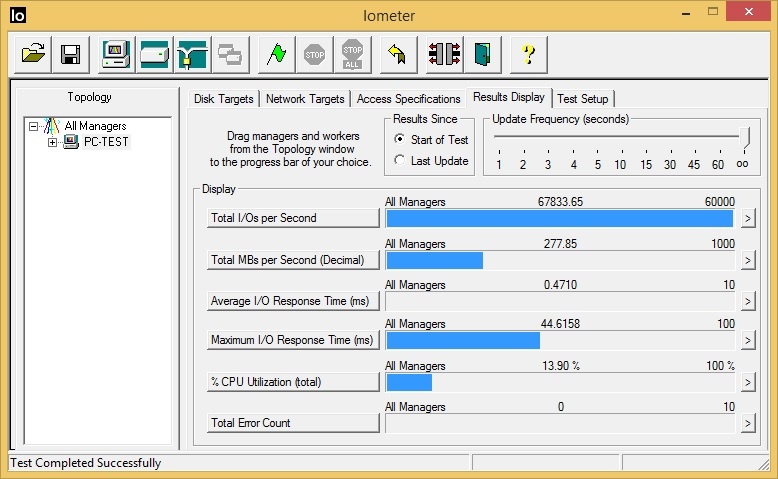Click the Iometer title bar logo
Viewport: 778px width, 479px height.
tap(18, 15)
